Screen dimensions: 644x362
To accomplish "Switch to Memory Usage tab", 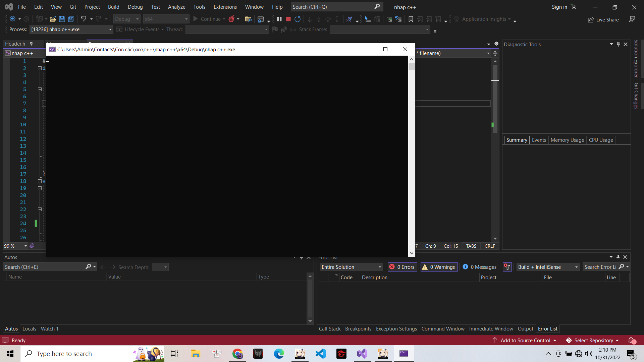I will [x=567, y=140].
